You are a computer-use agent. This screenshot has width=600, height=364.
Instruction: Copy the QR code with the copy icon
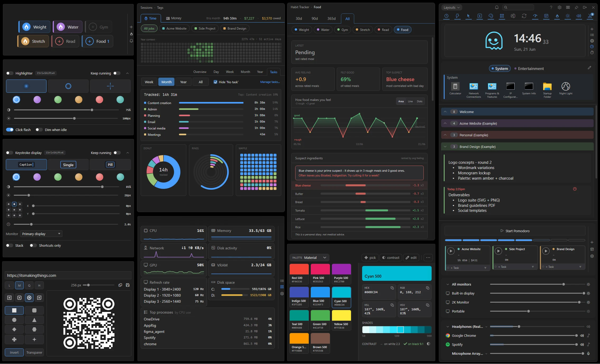pyautogui.click(x=120, y=285)
